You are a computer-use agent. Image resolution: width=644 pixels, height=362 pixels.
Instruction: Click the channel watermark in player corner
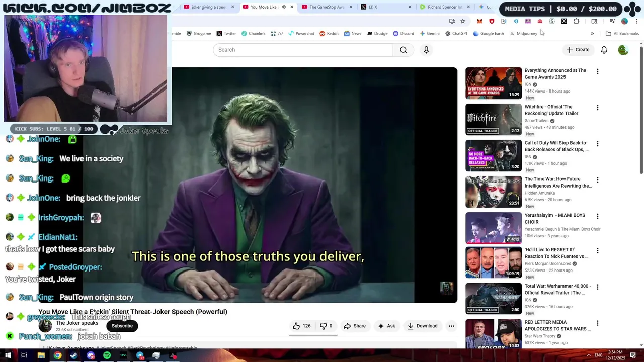[x=447, y=288]
